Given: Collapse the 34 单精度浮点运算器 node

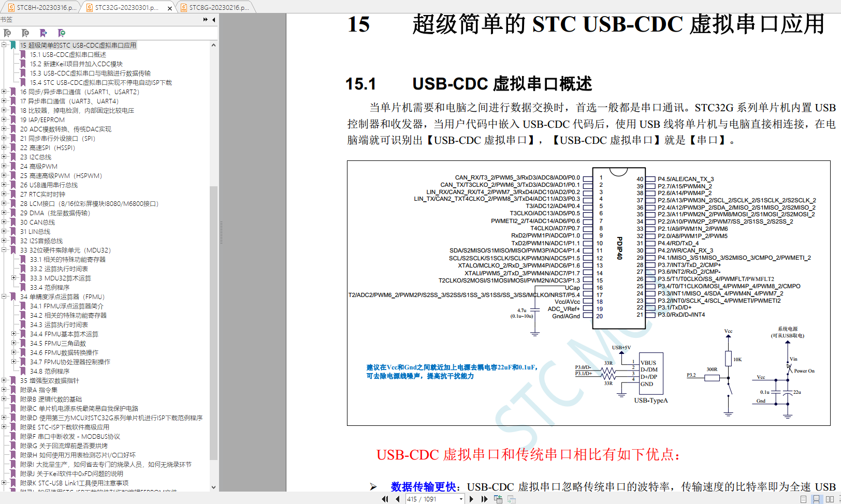Looking at the screenshot, I should click(4, 297).
